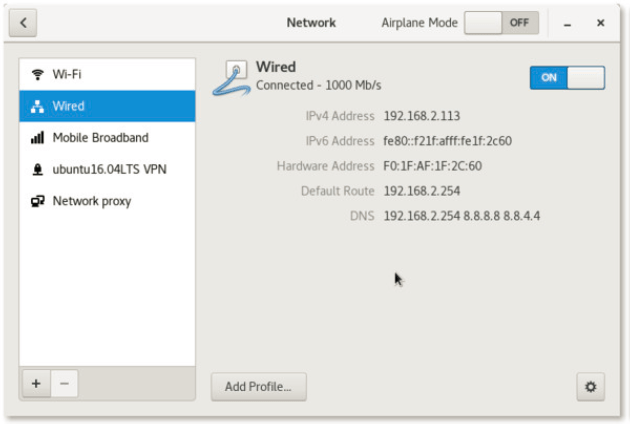The width and height of the screenshot is (630, 424).
Task: Click the Wi-Fi signal icon in the sidebar
Action: tap(38, 74)
